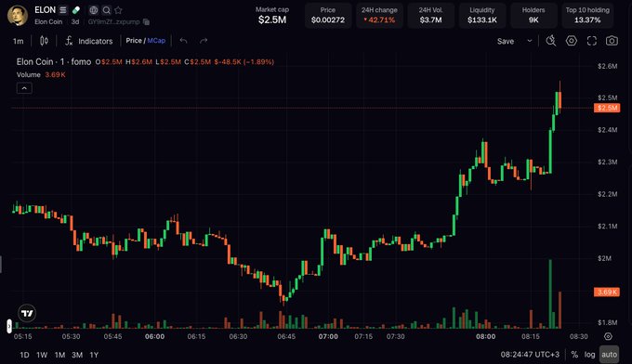Select the 1D range
The image size is (632, 364).
click(x=24, y=355)
